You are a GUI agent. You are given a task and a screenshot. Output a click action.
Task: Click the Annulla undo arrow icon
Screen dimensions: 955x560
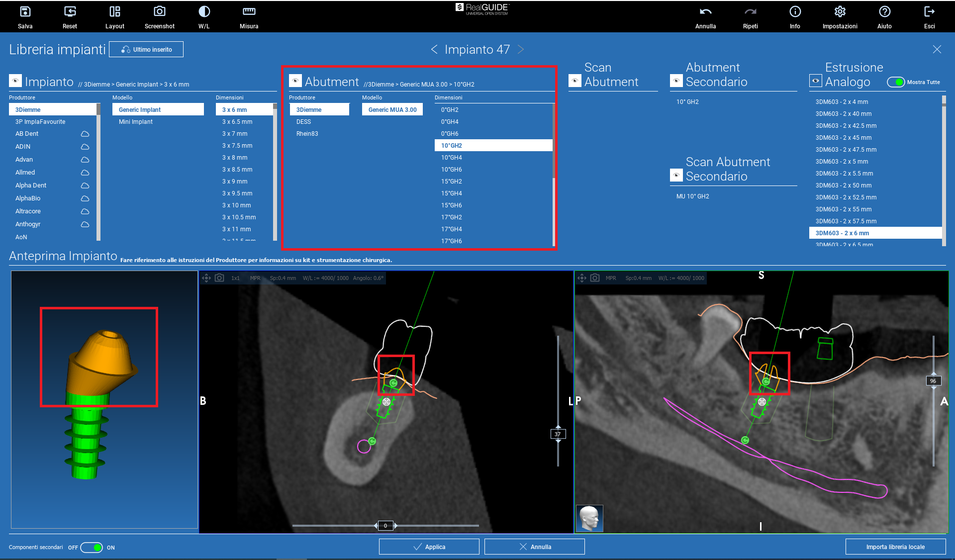tap(705, 12)
